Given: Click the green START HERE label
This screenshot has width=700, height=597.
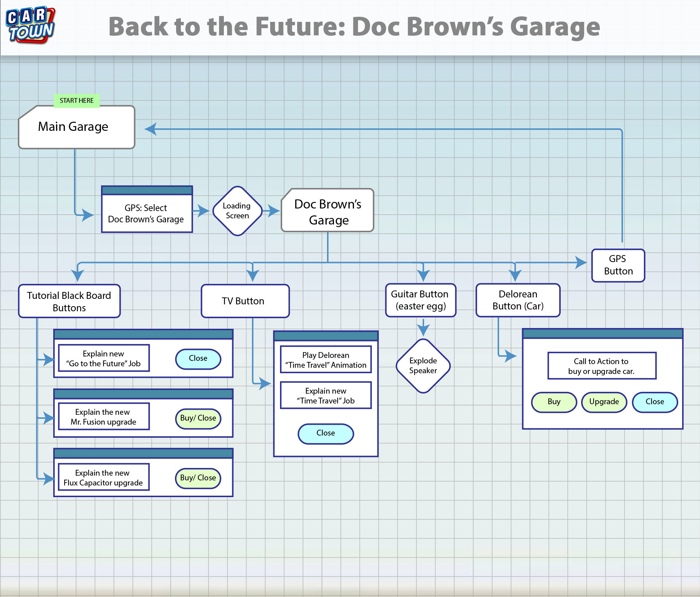Looking at the screenshot, I should 77,101.
